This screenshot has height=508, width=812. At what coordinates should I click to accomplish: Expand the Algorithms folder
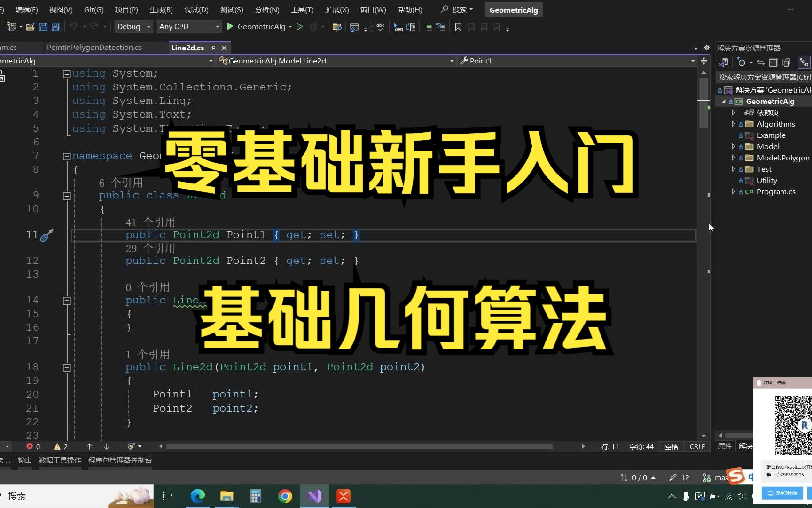tap(734, 124)
